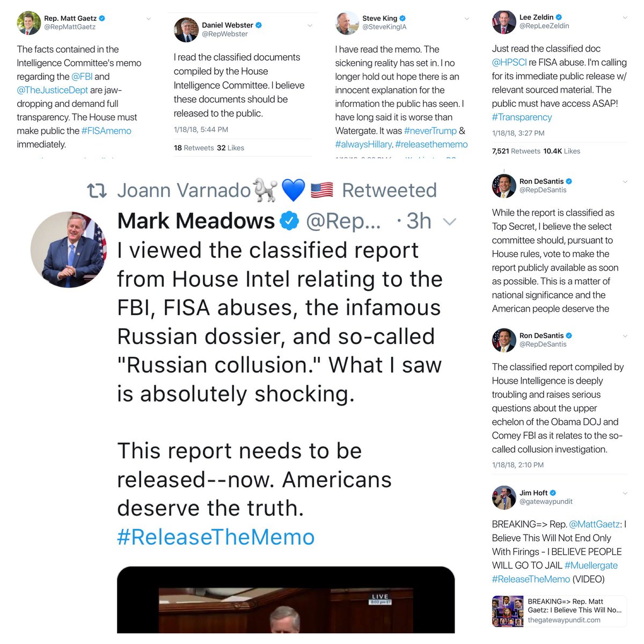Open Mark Meadows' large profile photo
Viewport: 644px width, 644px height.
point(69,249)
